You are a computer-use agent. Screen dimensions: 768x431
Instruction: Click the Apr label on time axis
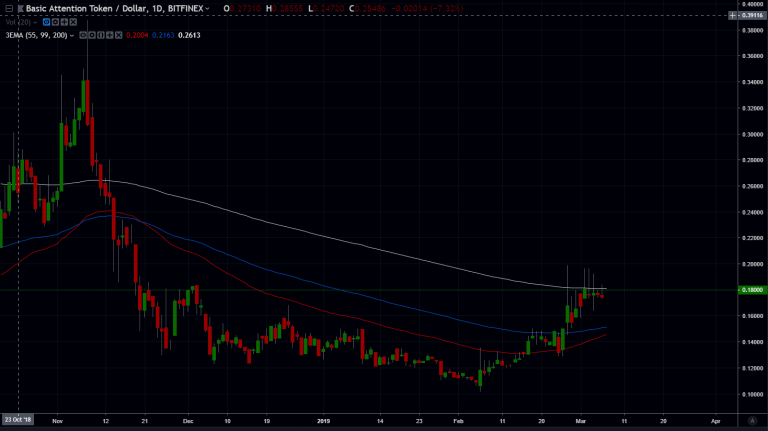pyautogui.click(x=716, y=420)
